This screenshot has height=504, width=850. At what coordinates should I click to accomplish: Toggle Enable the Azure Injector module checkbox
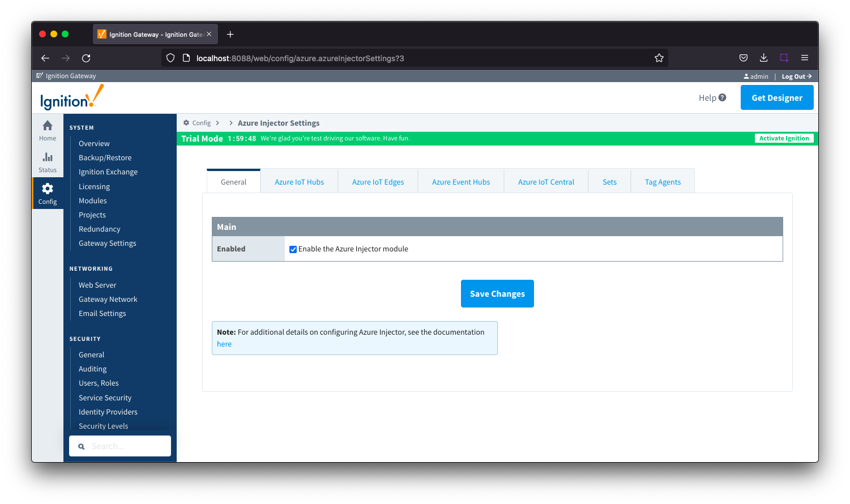click(293, 249)
